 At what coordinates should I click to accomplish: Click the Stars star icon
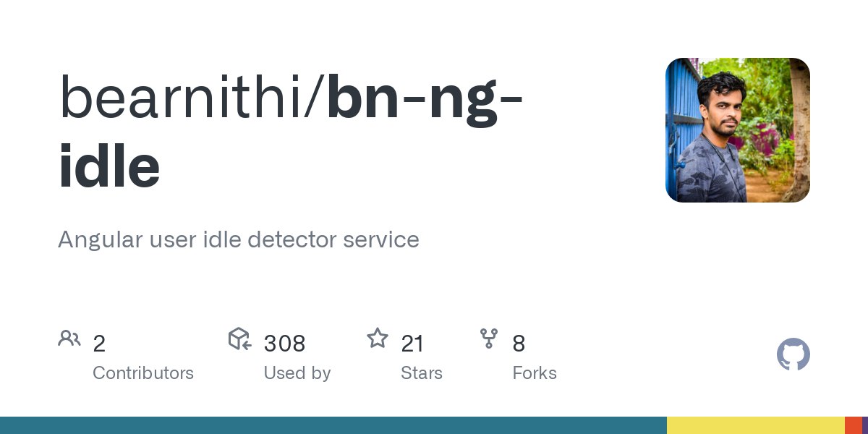(x=377, y=339)
